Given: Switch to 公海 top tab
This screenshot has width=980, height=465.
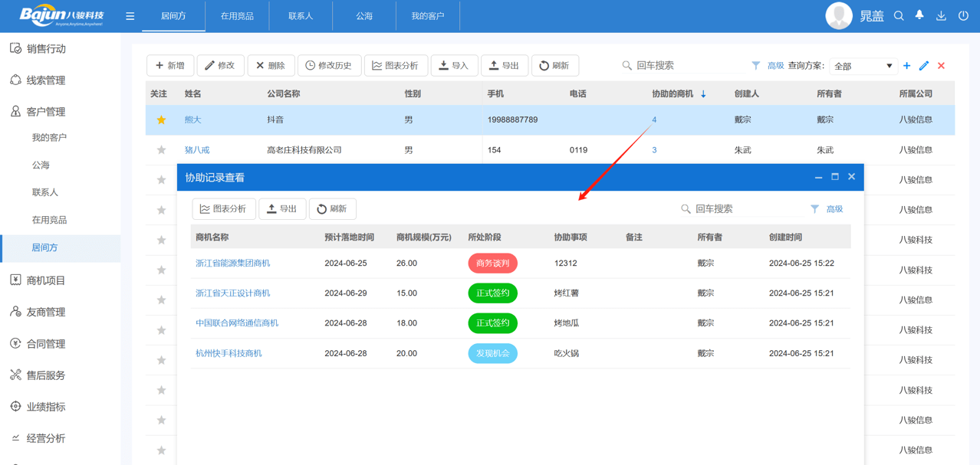Looking at the screenshot, I should [364, 16].
